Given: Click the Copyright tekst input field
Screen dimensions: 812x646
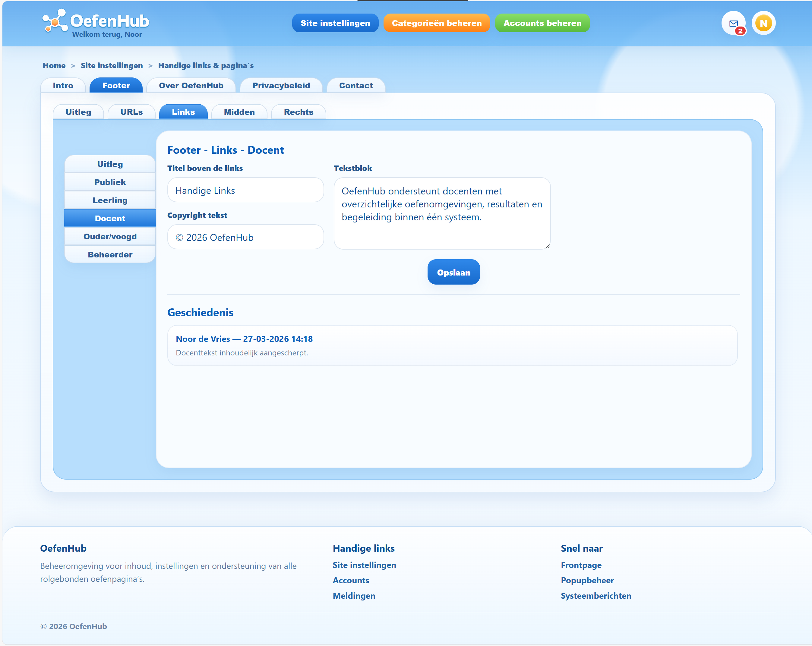Looking at the screenshot, I should pyautogui.click(x=245, y=237).
